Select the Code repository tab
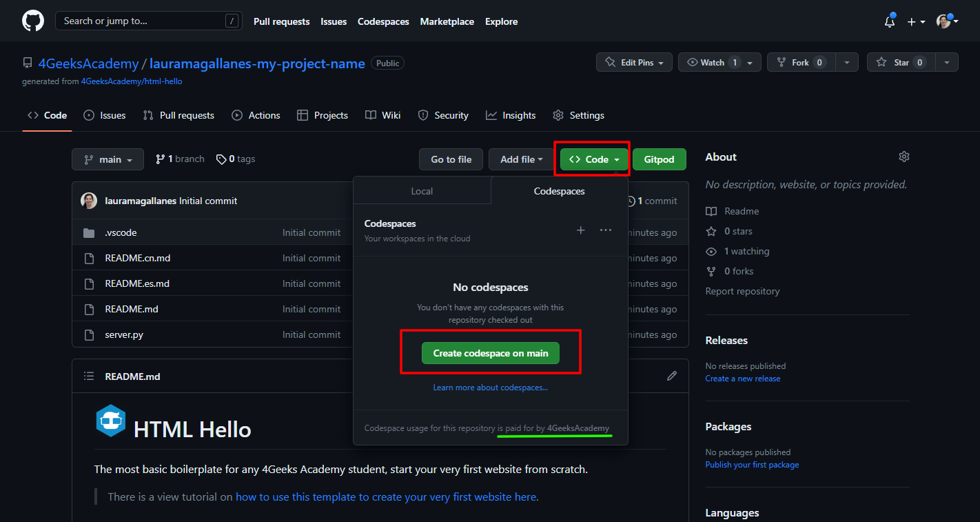980x522 pixels. (x=47, y=115)
